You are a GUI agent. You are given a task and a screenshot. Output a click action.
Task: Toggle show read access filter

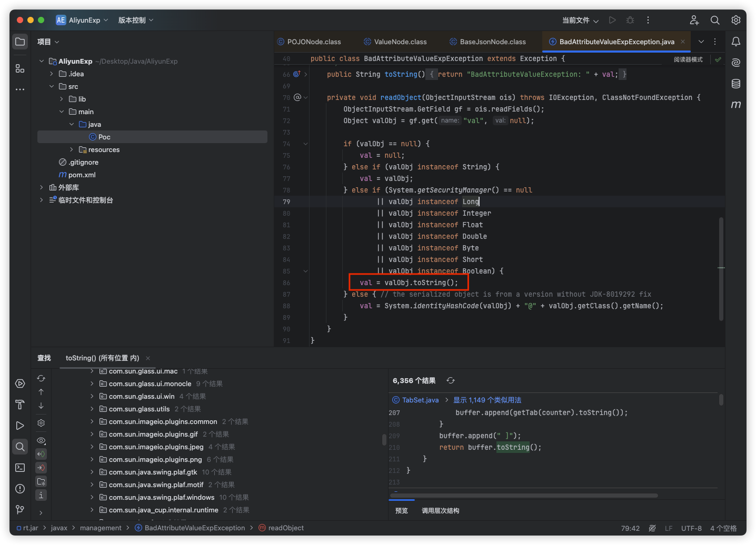[41, 454]
